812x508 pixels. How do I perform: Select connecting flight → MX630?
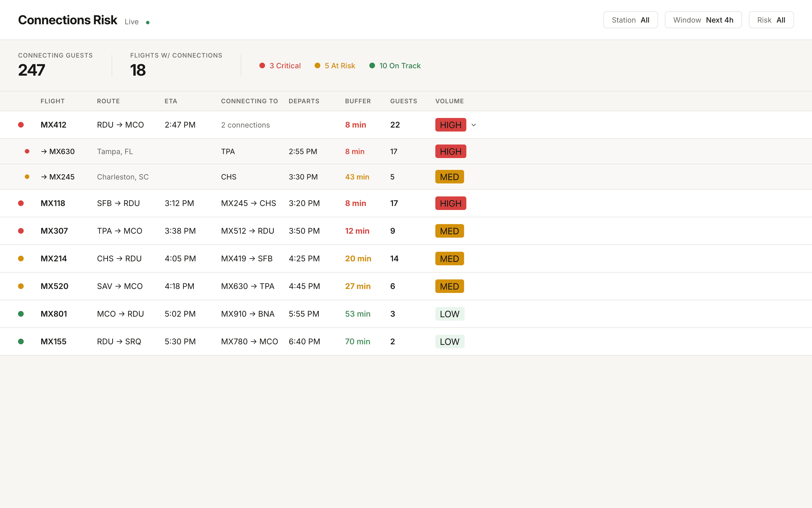click(58, 151)
